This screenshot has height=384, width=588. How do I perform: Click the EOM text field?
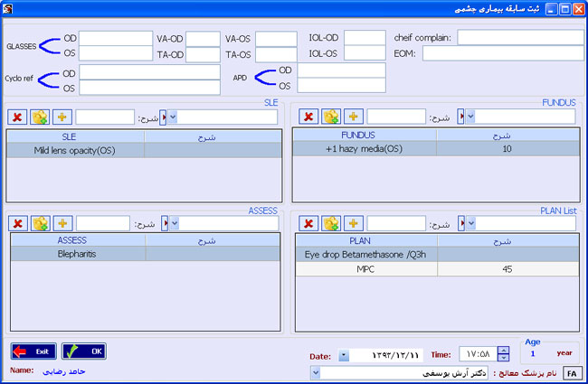point(503,53)
